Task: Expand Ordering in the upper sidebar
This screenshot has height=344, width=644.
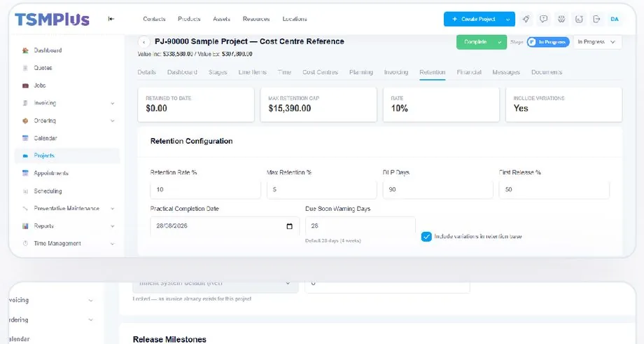Action: point(113,121)
